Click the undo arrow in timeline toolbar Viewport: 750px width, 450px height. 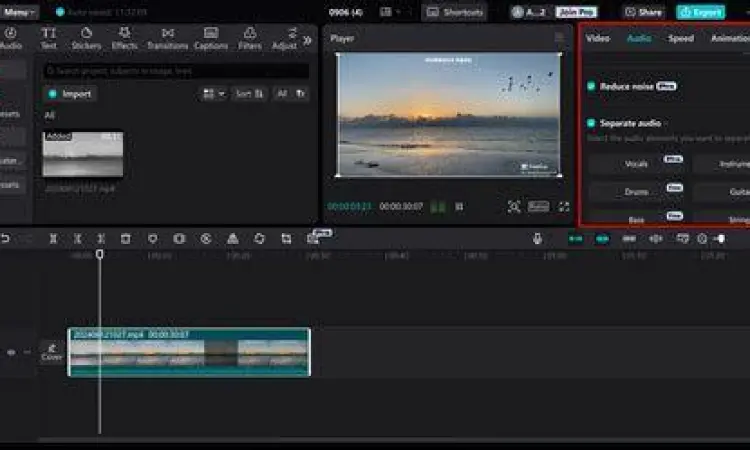coord(5,239)
